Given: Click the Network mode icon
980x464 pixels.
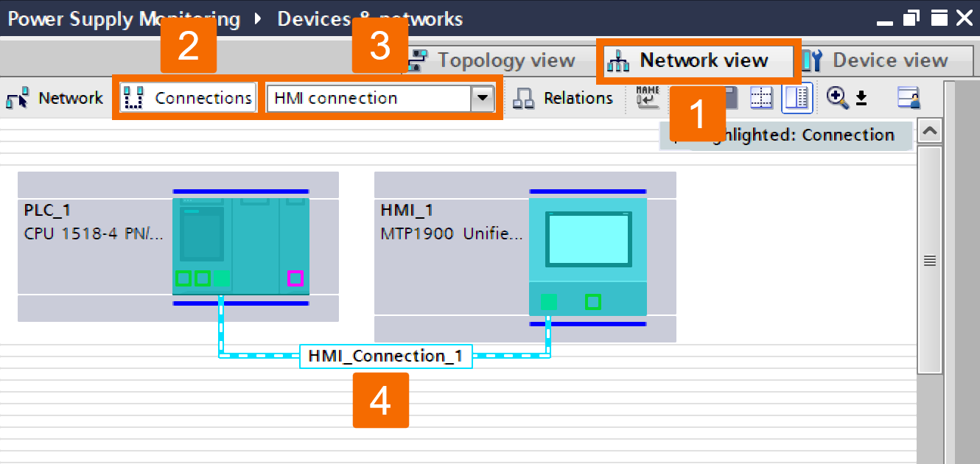Looking at the screenshot, I should [x=18, y=98].
